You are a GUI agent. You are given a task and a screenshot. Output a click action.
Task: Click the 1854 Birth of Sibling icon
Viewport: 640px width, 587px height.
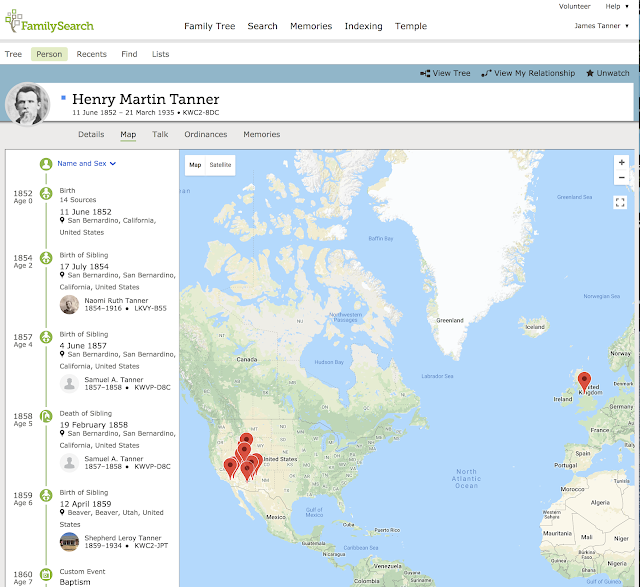(46, 258)
